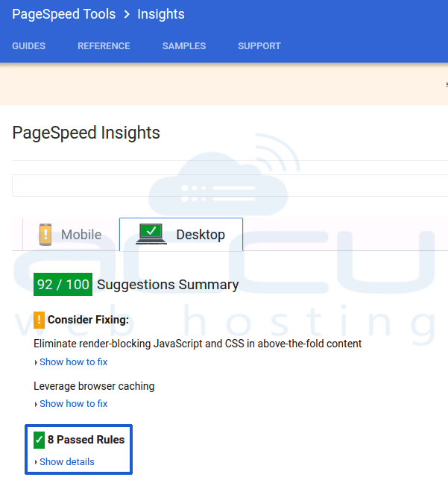Click the orange Consider Fixing warning icon
Image resolution: width=448 pixels, height=480 pixels.
click(x=39, y=320)
